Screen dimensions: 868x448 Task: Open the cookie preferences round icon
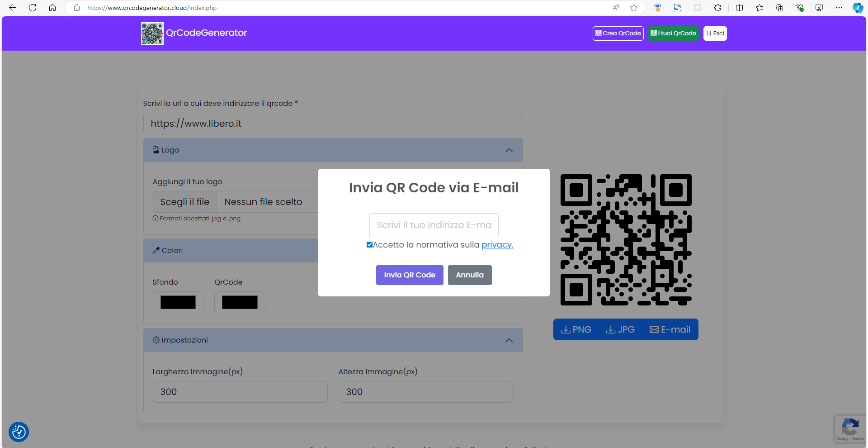pyautogui.click(x=19, y=432)
